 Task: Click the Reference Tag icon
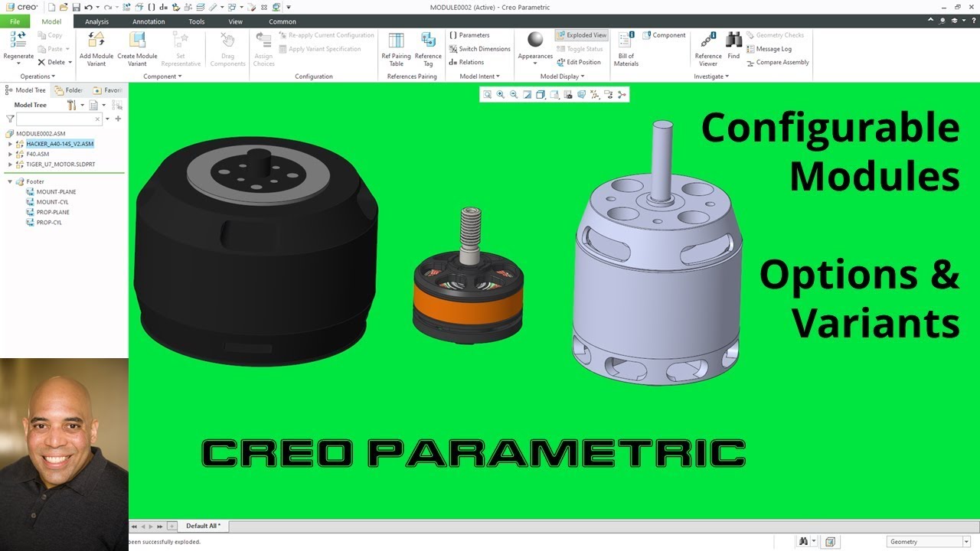(x=428, y=40)
